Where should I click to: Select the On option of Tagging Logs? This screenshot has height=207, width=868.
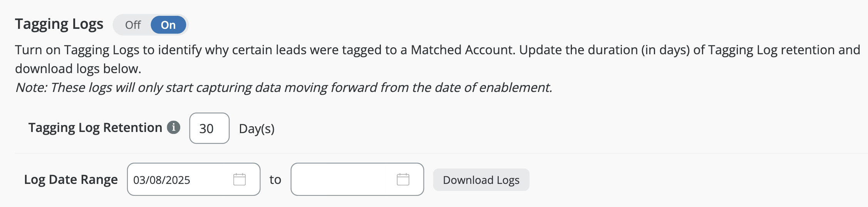coord(168,25)
